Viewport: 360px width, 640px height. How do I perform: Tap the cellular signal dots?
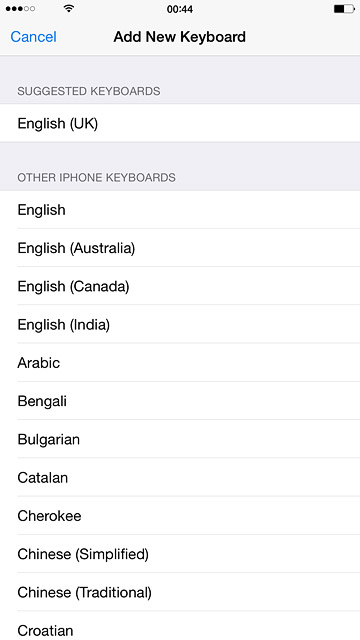20,9
